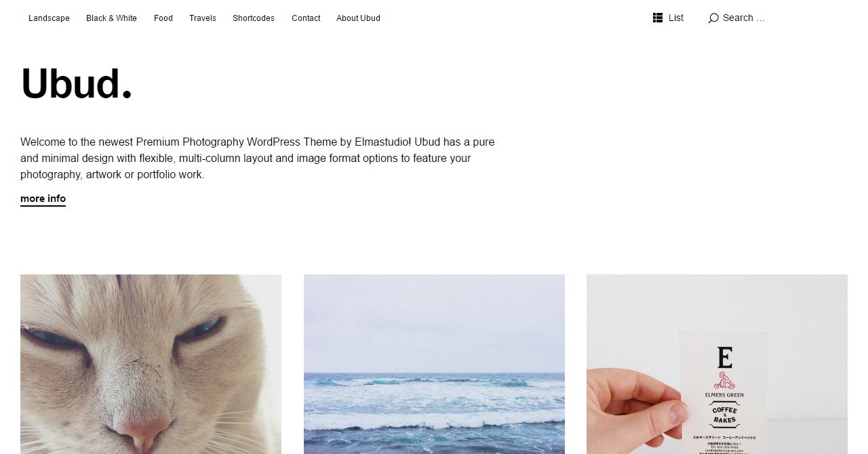The image size is (868, 454).
Task: Click the search magnifier icon
Action: point(713,18)
